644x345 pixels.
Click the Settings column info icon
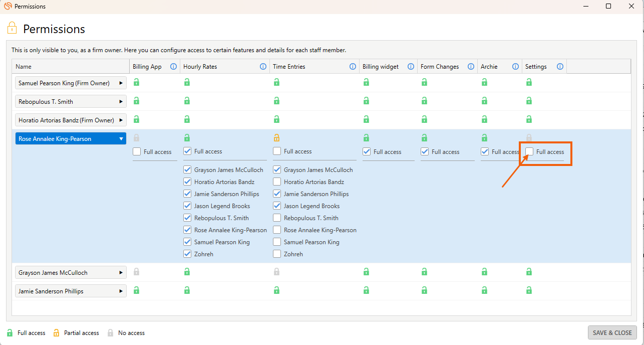560,66
